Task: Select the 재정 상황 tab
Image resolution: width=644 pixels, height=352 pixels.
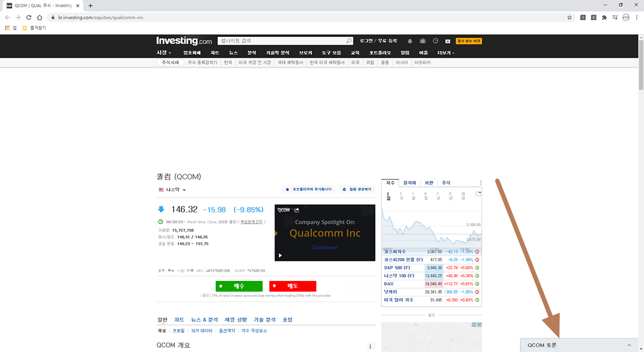Action: (236, 320)
